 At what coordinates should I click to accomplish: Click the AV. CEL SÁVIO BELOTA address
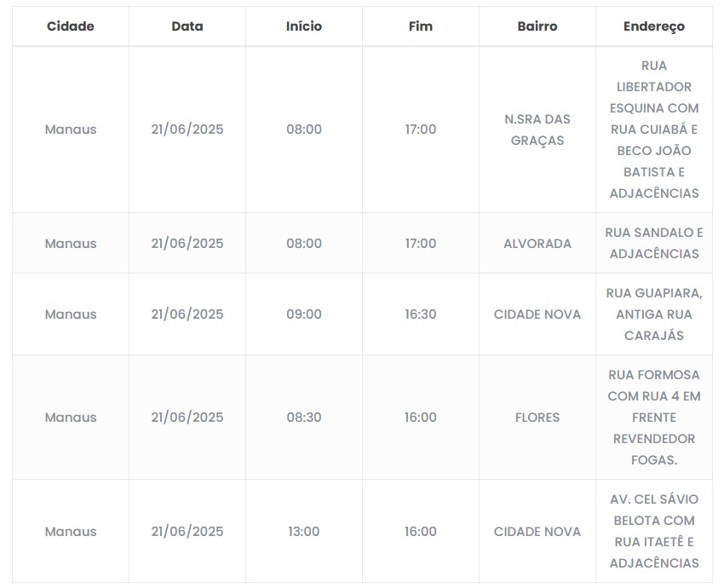coord(654,532)
